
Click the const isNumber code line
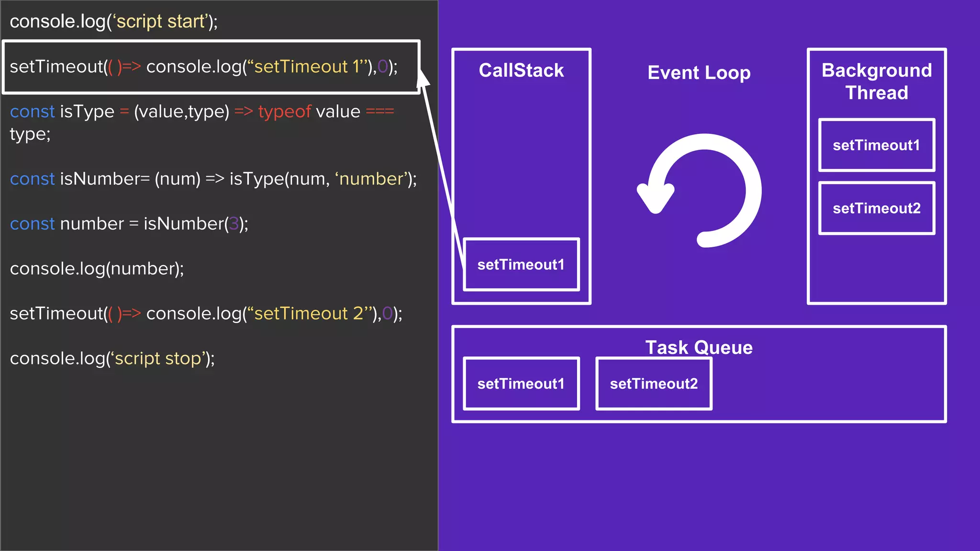point(213,179)
